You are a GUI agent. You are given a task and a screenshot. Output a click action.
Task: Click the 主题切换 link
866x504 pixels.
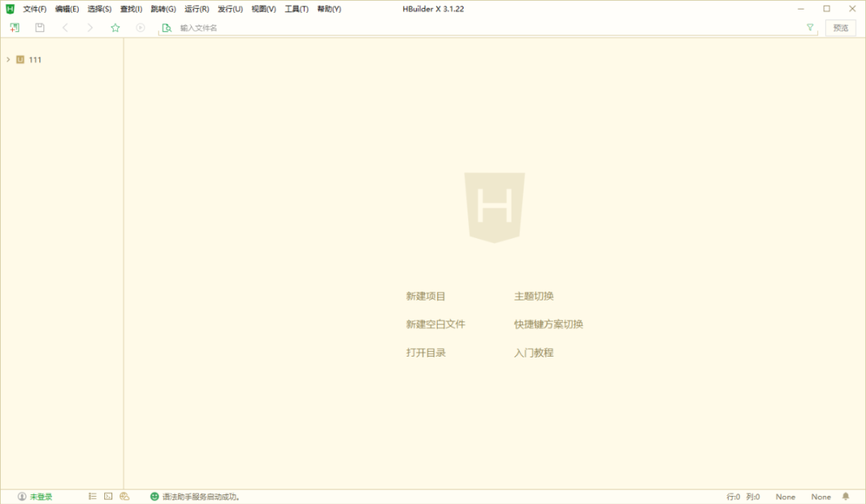click(x=534, y=296)
